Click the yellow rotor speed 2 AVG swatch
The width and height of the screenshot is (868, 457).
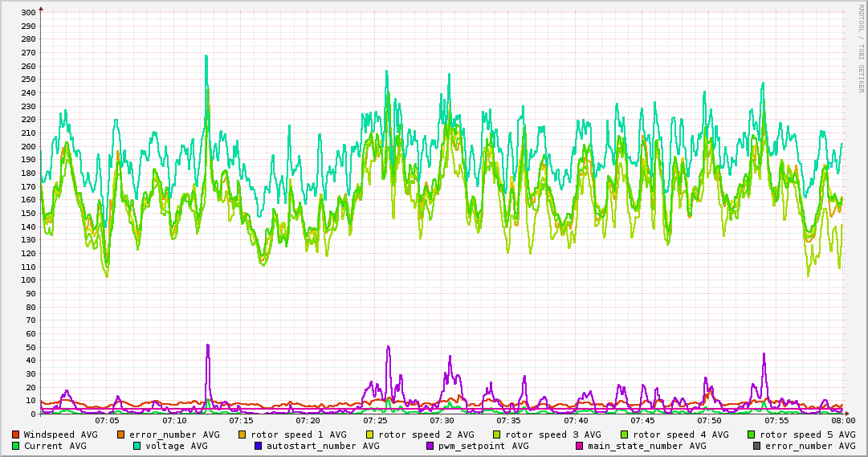369,435
